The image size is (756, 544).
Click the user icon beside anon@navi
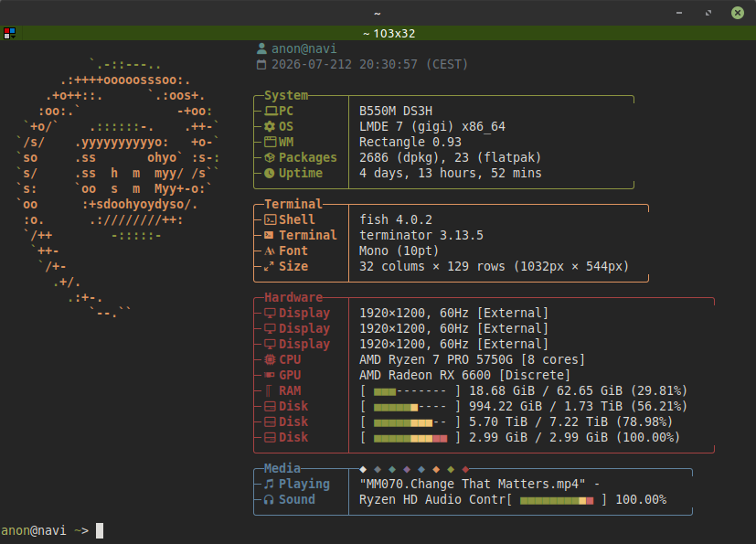(x=261, y=48)
